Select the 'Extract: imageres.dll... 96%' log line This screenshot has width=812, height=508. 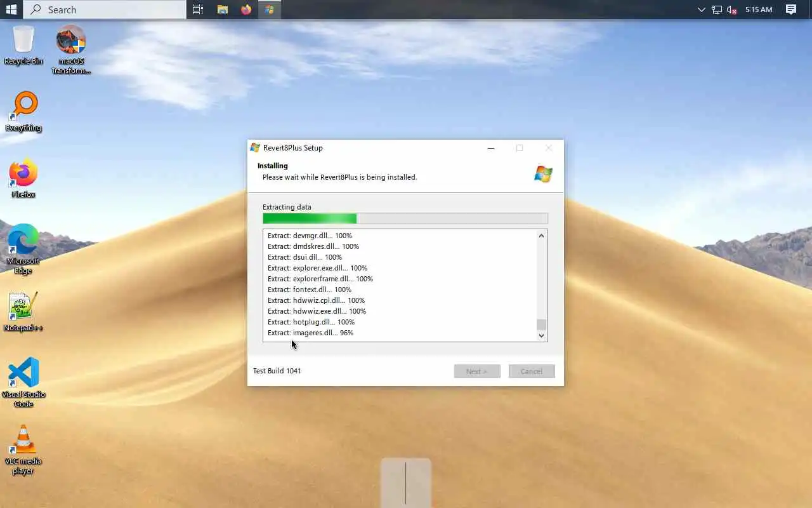(x=310, y=333)
